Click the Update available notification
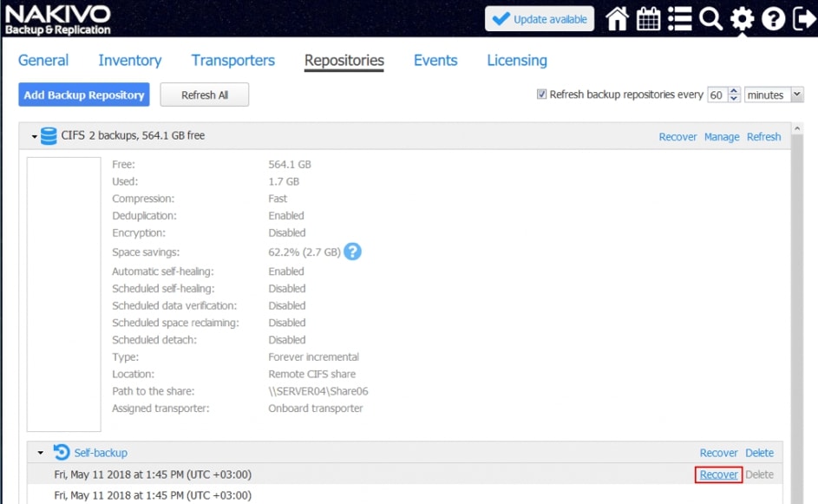The image size is (818, 504). click(x=539, y=19)
